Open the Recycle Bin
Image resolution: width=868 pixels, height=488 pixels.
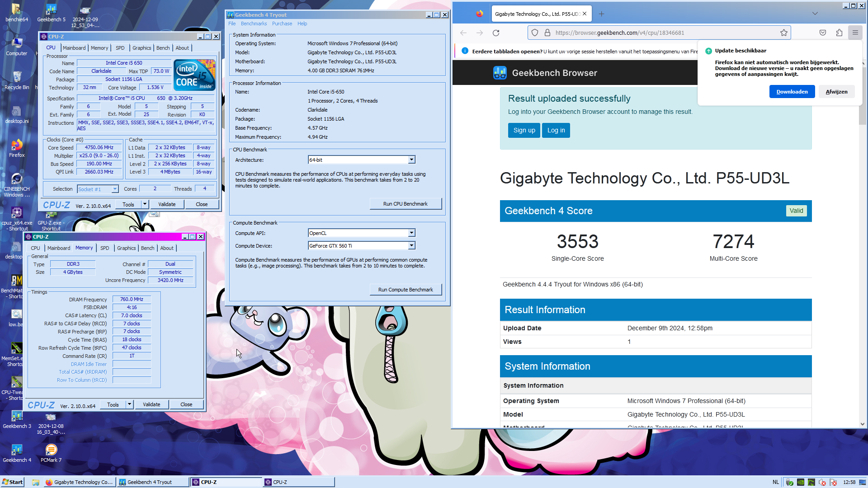[x=16, y=80]
